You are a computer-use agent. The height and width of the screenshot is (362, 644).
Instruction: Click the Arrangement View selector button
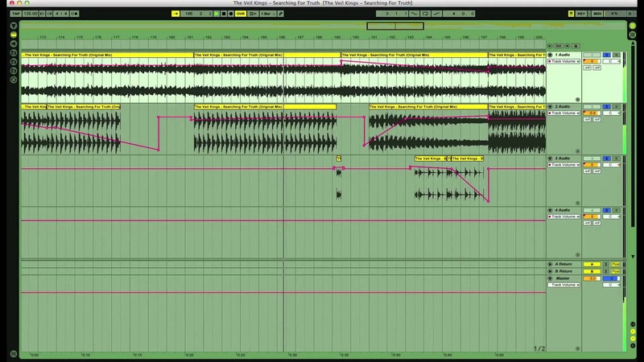click(633, 26)
